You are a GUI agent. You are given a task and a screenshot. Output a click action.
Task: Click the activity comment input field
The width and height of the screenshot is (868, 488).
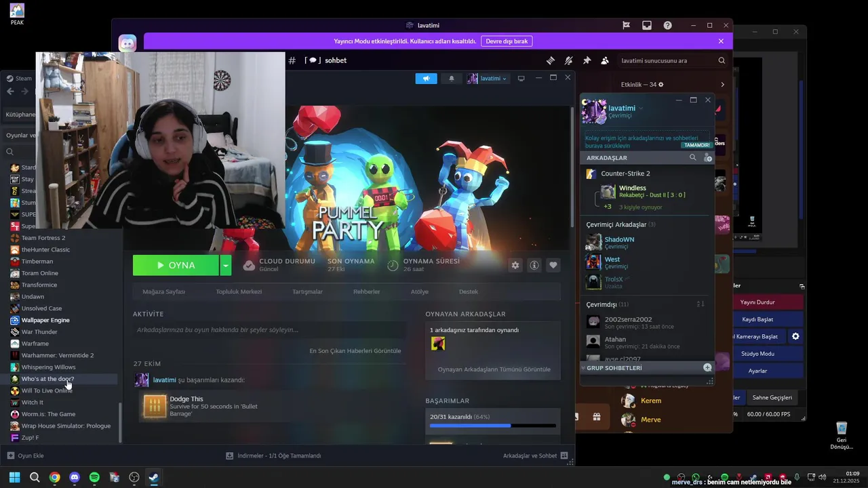click(x=269, y=330)
